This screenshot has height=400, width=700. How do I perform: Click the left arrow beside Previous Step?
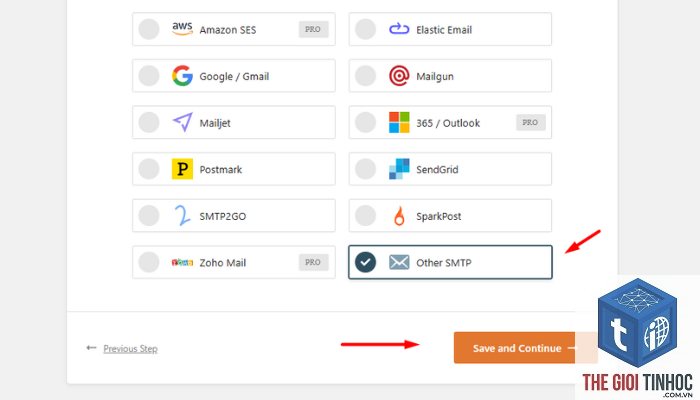coord(91,348)
